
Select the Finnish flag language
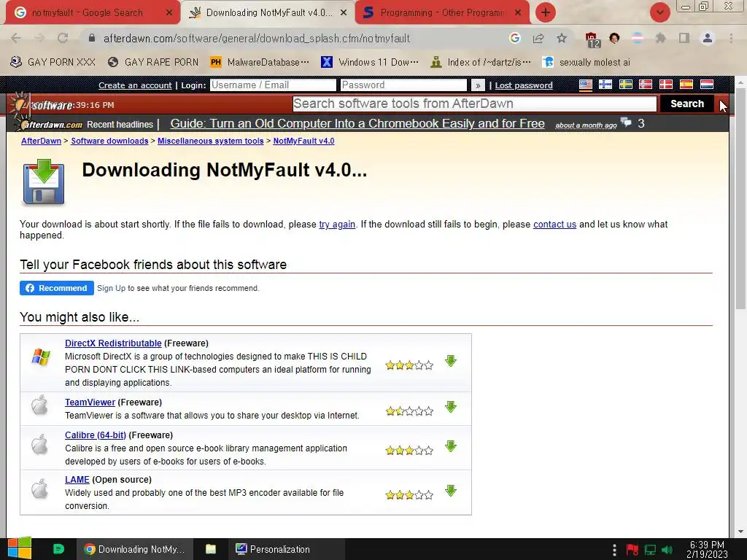[605, 85]
